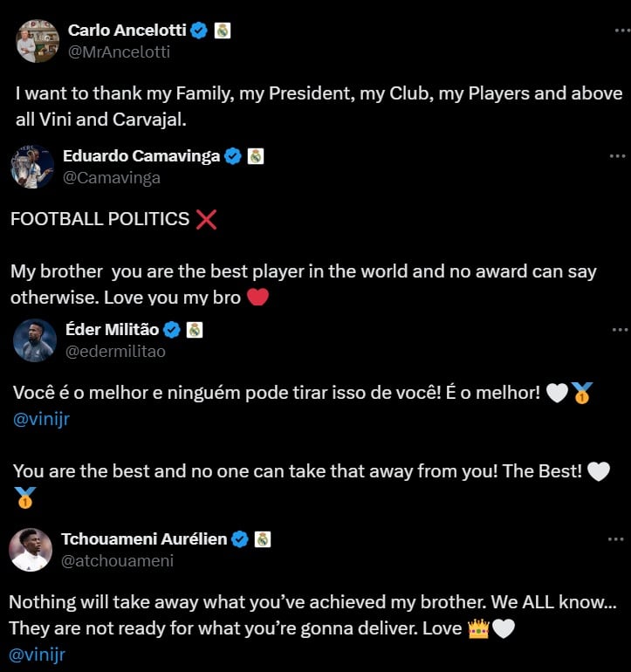Screen dimensions: 631x672
Task: Click the Tchouameni Aurélien display name
Action: tap(143, 539)
